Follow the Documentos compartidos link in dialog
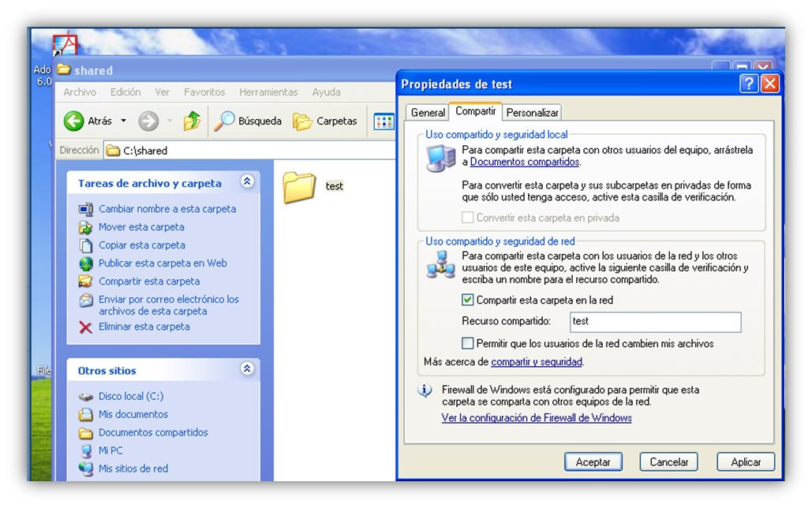The image size is (812, 508). [x=525, y=162]
